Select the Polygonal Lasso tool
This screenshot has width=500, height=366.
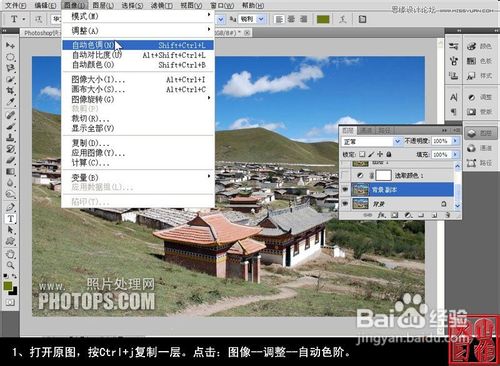10,68
